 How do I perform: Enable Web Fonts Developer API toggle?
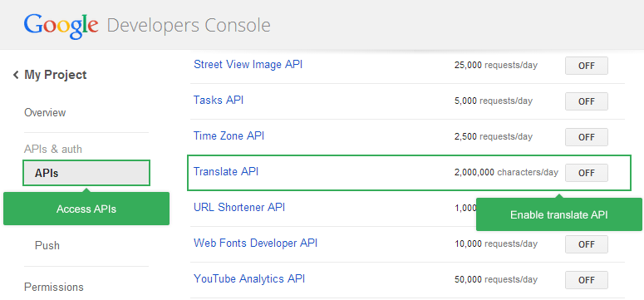pos(586,244)
